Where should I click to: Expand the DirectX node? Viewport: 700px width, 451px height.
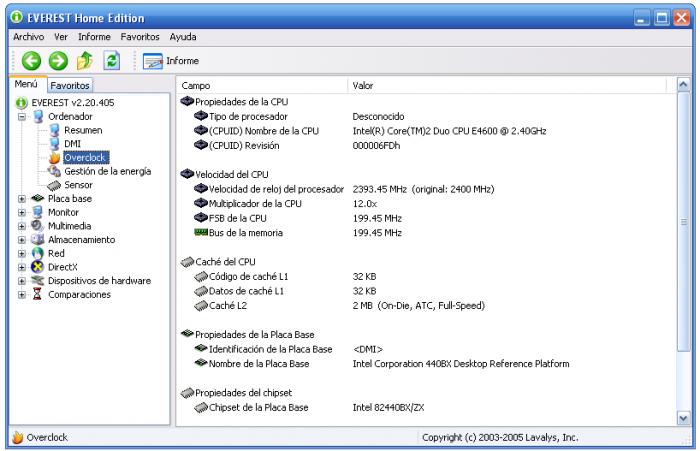pyautogui.click(x=21, y=267)
